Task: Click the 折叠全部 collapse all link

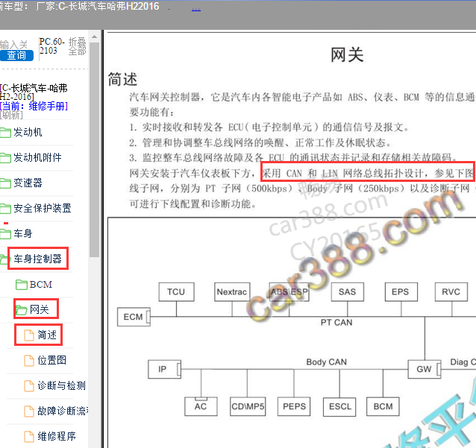Action: 77,46
